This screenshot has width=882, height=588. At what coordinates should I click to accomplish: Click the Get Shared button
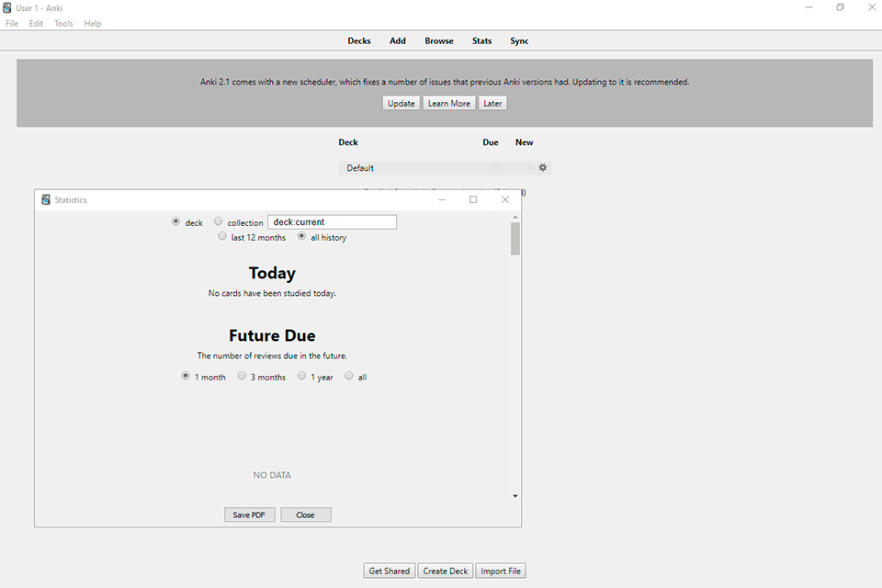pyautogui.click(x=390, y=571)
